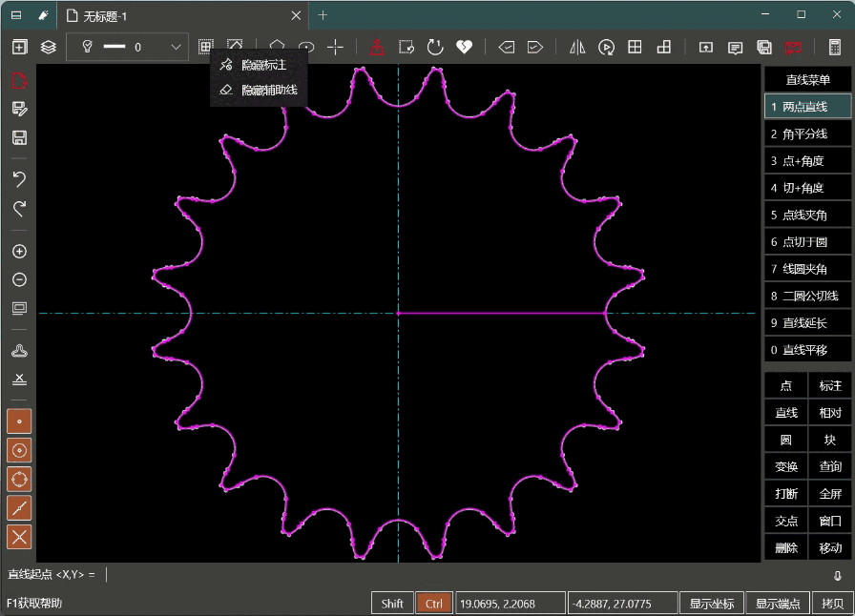
Task: Toggle the endpoint snap point button
Action: click(x=19, y=421)
